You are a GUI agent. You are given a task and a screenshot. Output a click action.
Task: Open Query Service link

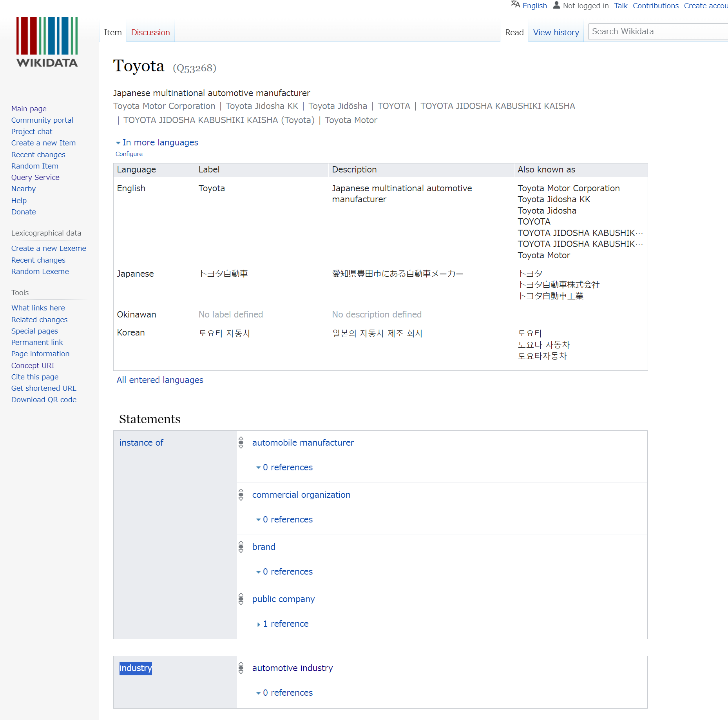pyautogui.click(x=35, y=177)
